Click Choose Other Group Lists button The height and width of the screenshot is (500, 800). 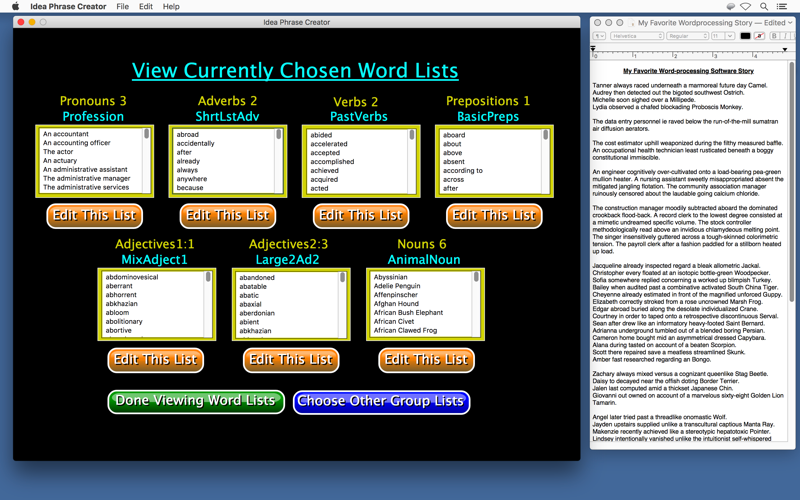click(x=381, y=402)
